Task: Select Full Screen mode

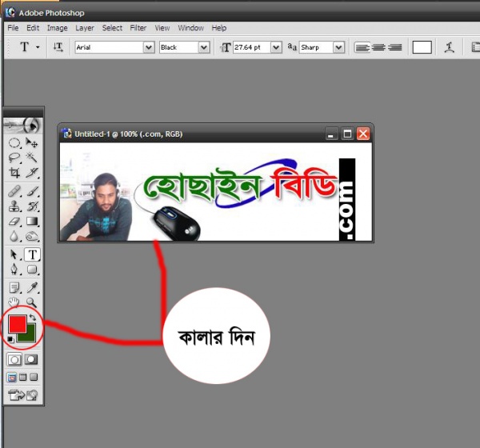Action: (x=34, y=377)
